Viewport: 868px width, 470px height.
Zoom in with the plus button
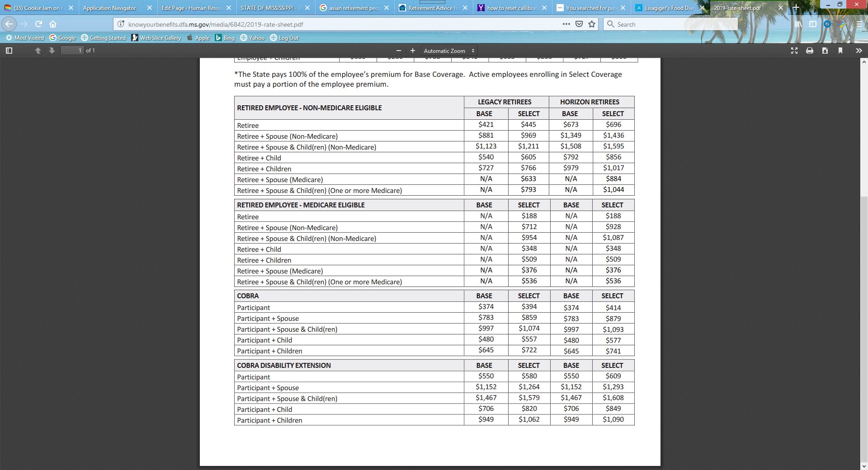(412, 51)
